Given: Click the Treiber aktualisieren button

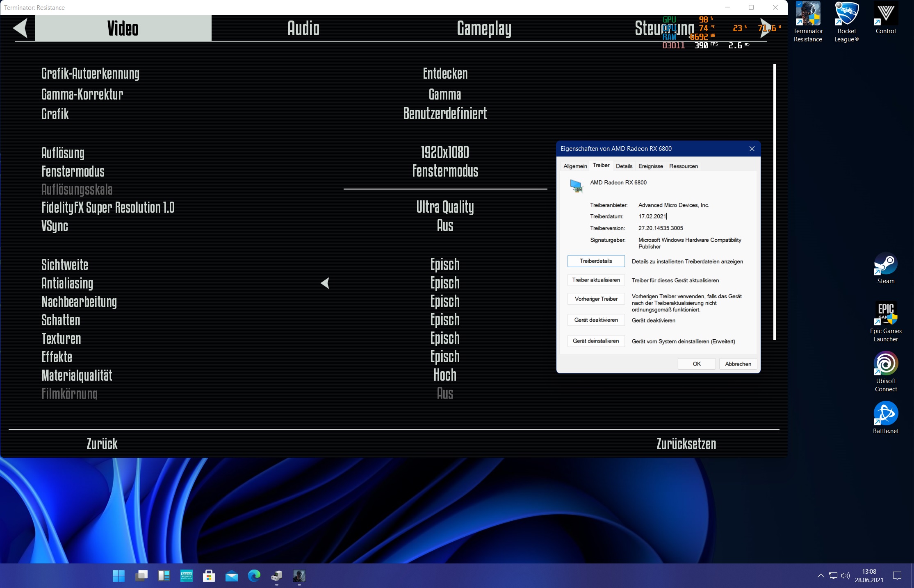Looking at the screenshot, I should coord(596,280).
